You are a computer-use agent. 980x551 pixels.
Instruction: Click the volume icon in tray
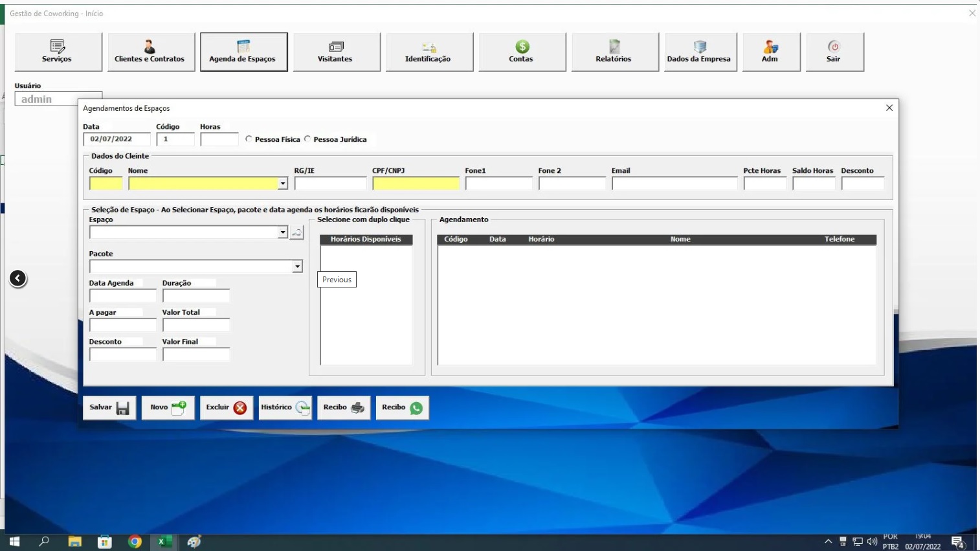(872, 542)
